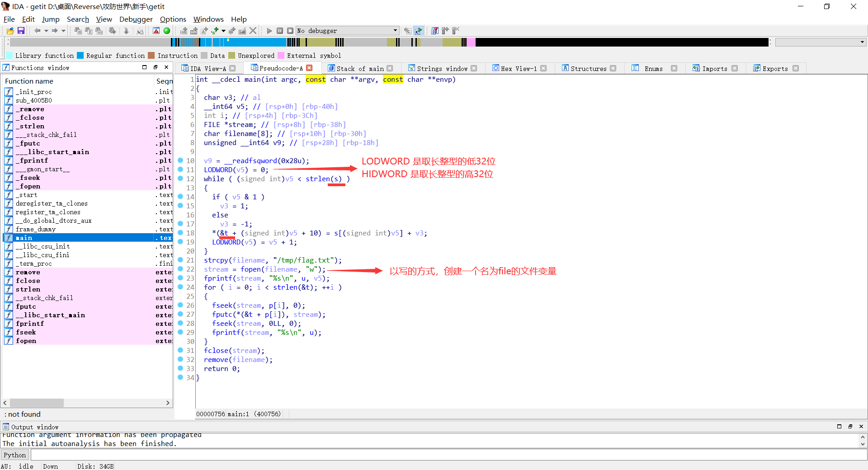The width and height of the screenshot is (868, 470).
Task: Click the search-next binoculars arrow icon
Action: click(x=112, y=31)
